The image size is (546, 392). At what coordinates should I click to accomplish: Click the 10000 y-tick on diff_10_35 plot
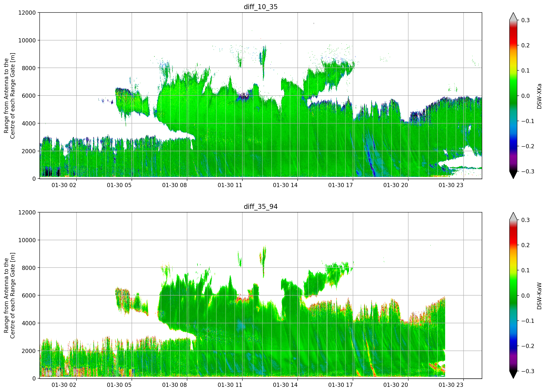(x=27, y=40)
